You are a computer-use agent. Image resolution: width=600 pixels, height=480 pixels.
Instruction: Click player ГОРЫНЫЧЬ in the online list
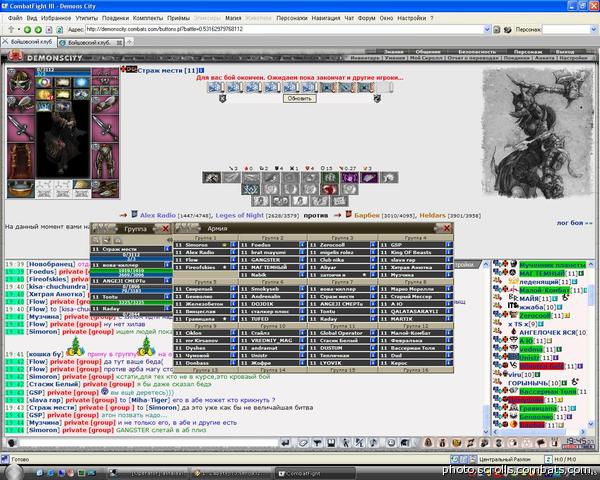click(528, 383)
